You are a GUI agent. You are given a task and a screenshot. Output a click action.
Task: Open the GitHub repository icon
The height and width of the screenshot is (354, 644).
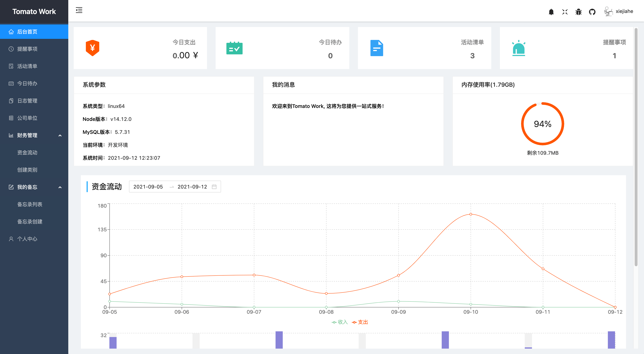(x=592, y=12)
